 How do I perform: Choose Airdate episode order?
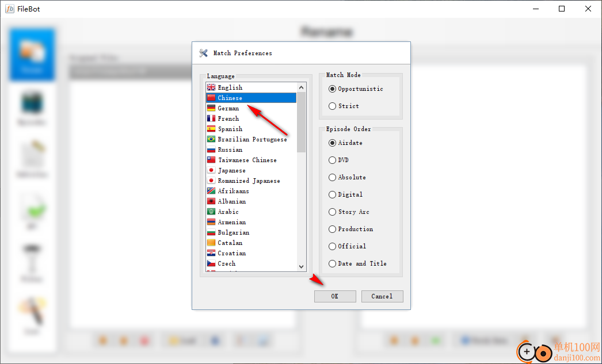[x=345, y=143]
